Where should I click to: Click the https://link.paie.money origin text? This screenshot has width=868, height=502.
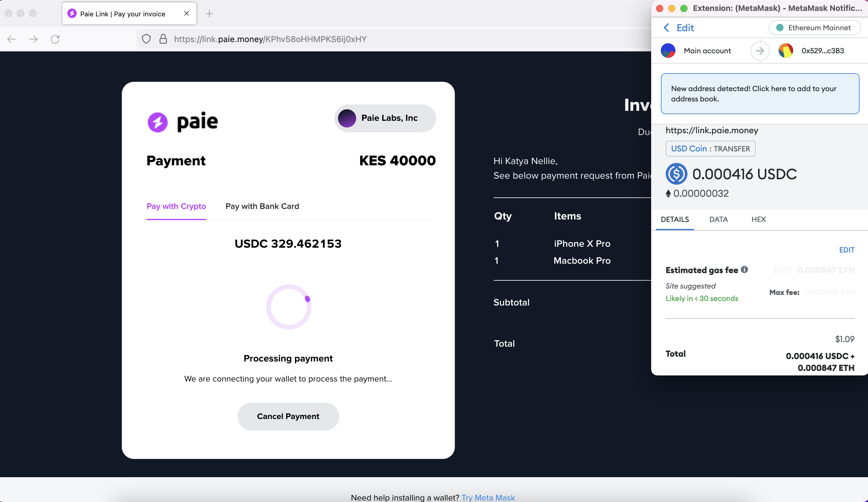coord(712,130)
